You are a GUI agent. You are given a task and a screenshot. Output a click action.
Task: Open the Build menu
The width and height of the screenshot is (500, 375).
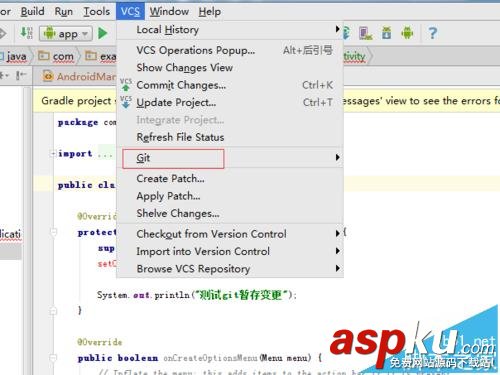click(32, 11)
